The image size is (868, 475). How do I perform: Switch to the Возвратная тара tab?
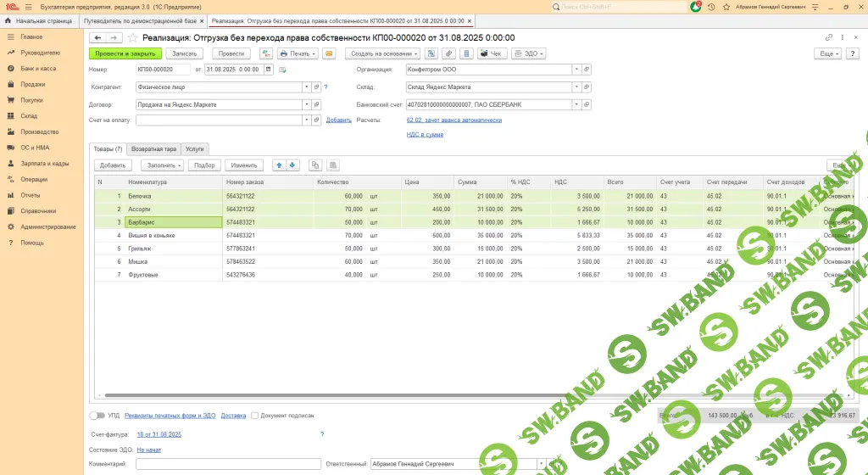153,148
